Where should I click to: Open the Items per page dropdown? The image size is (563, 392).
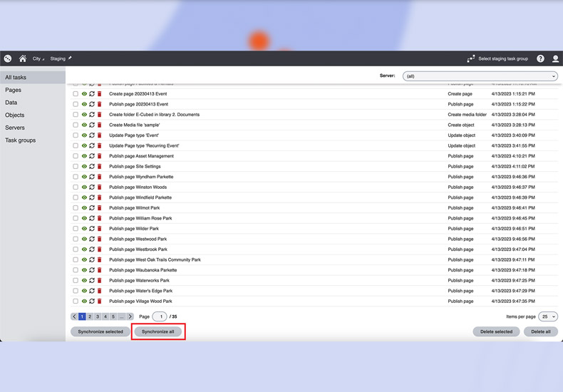coord(549,316)
